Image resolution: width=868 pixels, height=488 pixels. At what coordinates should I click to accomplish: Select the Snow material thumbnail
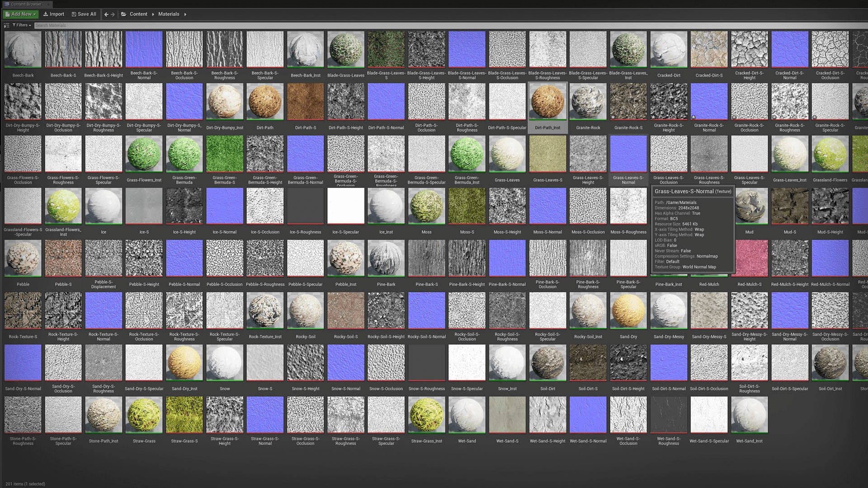point(225,362)
